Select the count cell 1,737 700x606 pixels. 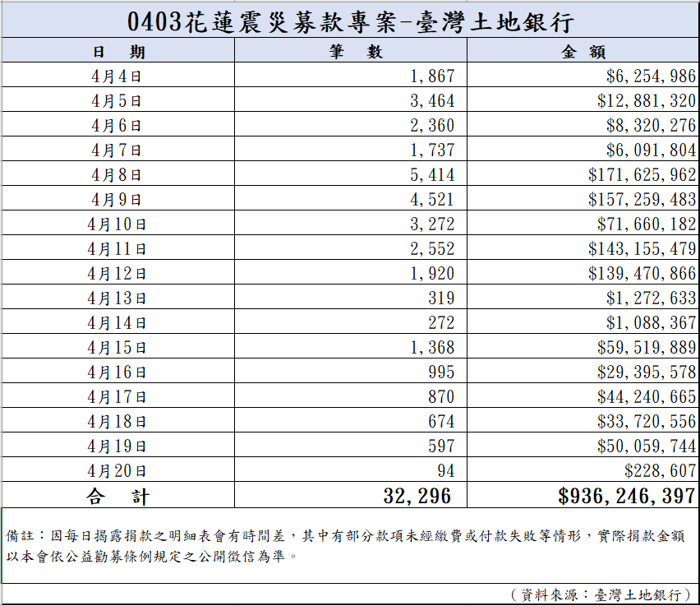[351, 148]
